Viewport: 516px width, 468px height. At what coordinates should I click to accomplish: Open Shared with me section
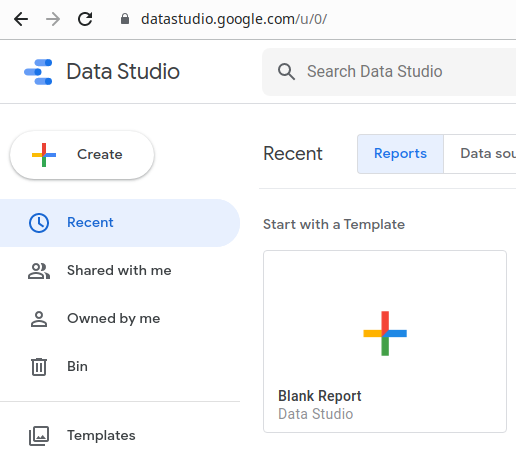[x=119, y=271]
